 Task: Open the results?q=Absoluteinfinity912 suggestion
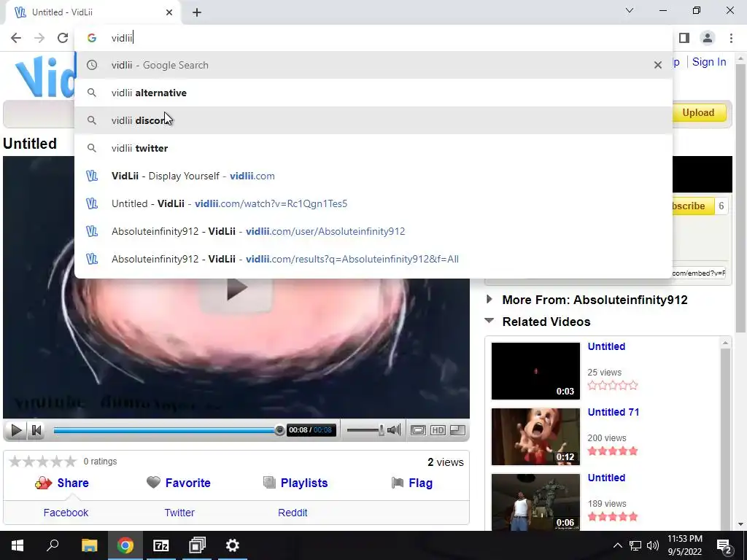[x=373, y=259]
